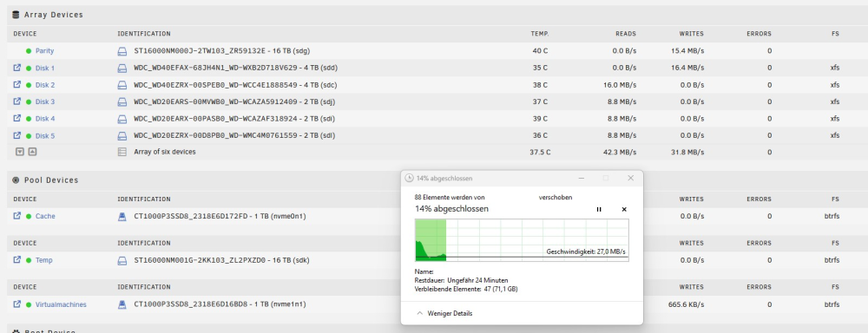Image resolution: width=868 pixels, height=333 pixels.
Task: Close the 14% abgeschlossen dialog
Action: tap(630, 178)
